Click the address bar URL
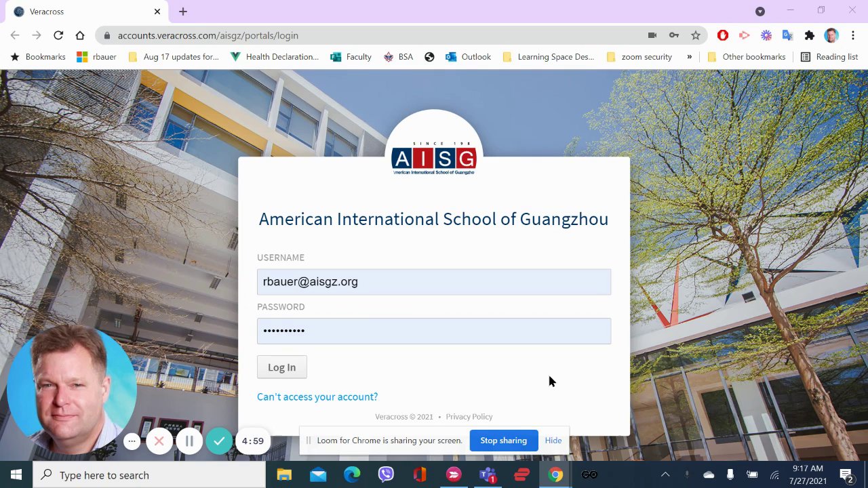The image size is (868, 488). (x=208, y=35)
